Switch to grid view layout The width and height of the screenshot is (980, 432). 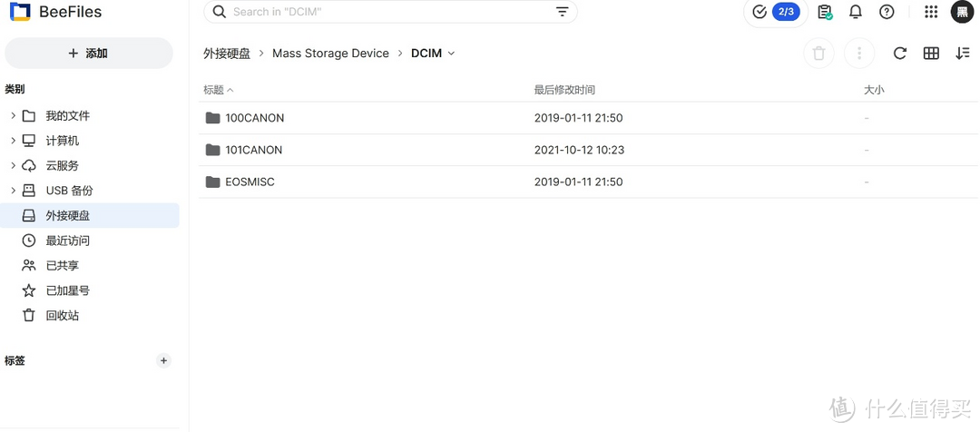tap(931, 54)
